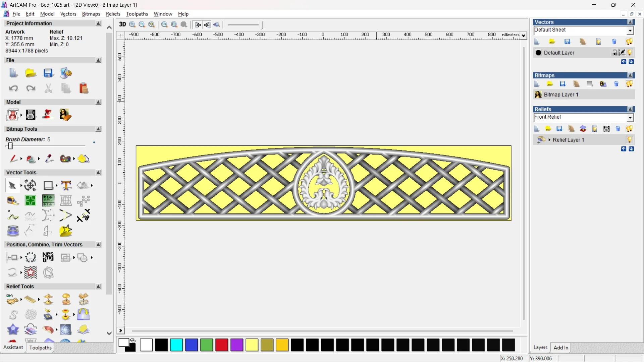644x362 pixels.
Task: Open the Default Sheet dropdown
Action: (630, 31)
